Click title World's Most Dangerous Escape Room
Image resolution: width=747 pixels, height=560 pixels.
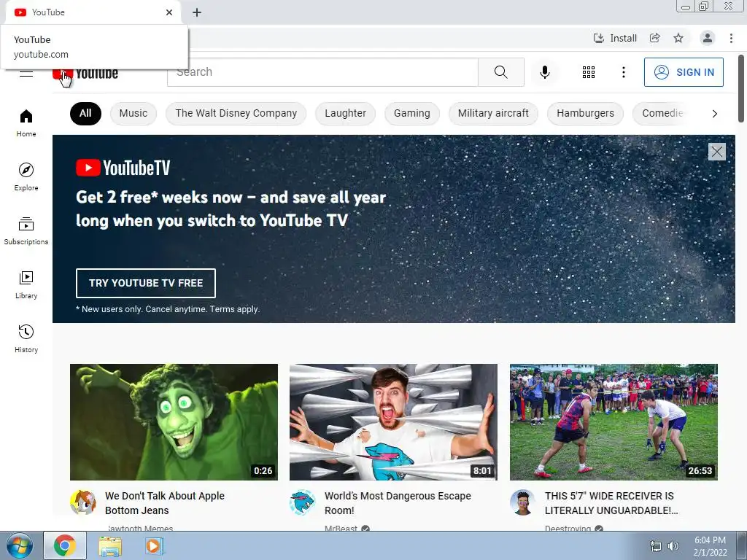click(x=398, y=503)
